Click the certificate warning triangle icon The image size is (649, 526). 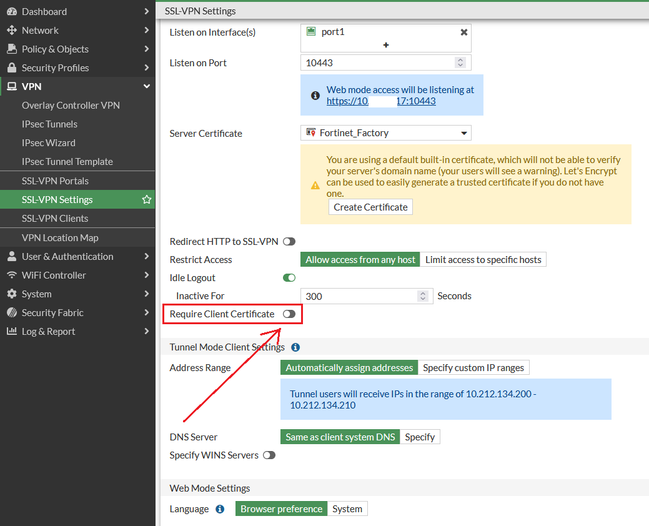coord(315,185)
